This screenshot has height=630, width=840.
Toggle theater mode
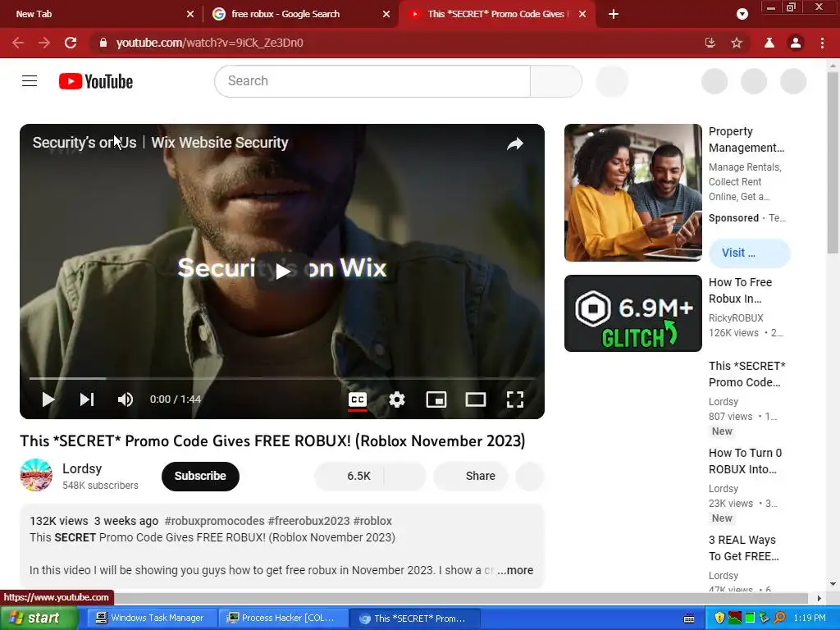476,399
